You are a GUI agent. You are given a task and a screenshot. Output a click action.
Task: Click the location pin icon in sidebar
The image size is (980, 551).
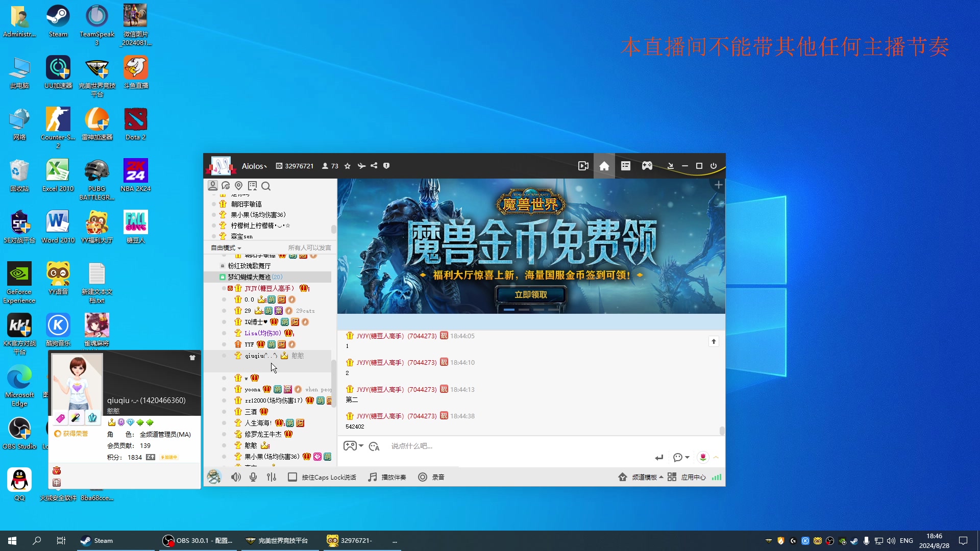click(238, 186)
